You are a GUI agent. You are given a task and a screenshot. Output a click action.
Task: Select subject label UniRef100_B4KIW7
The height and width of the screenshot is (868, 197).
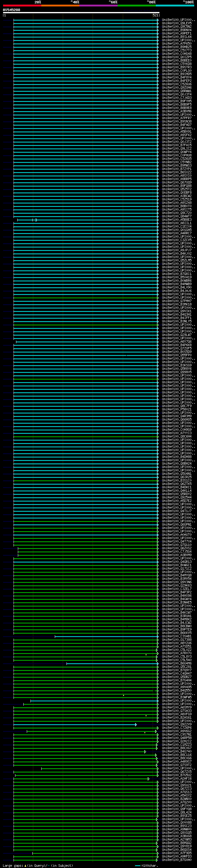(176, 612)
